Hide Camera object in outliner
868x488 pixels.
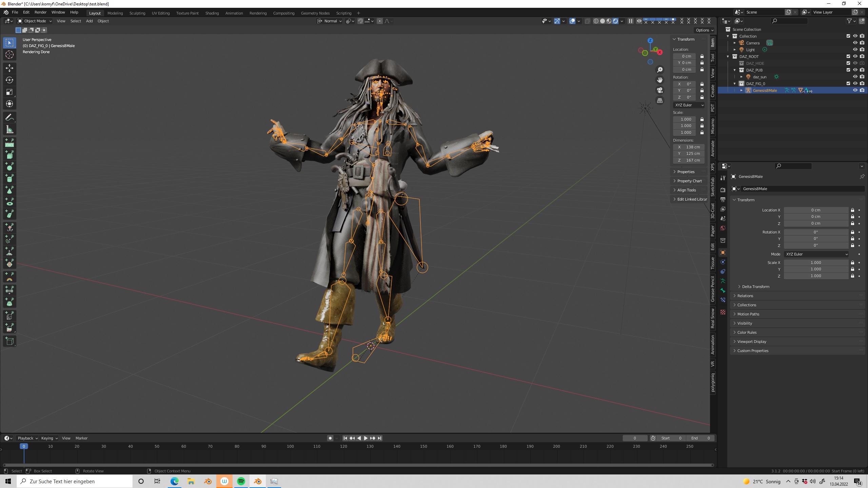(x=855, y=43)
